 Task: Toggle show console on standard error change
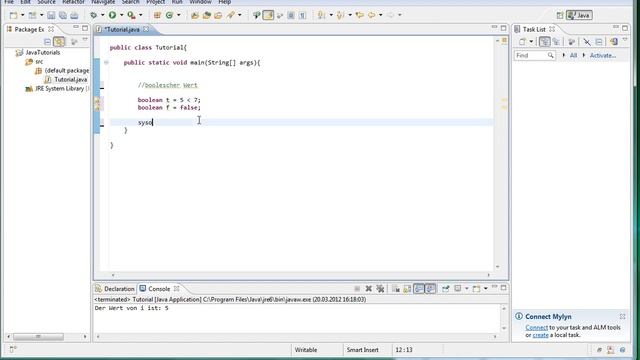[430, 289]
